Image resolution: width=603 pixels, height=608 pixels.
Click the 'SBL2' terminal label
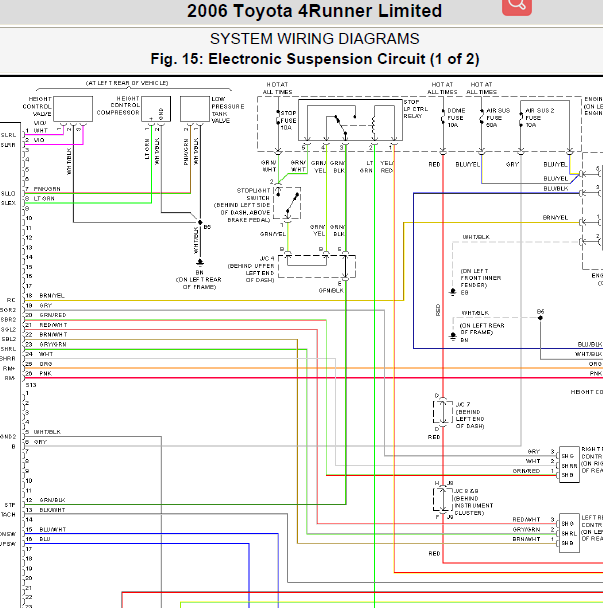click(9, 339)
